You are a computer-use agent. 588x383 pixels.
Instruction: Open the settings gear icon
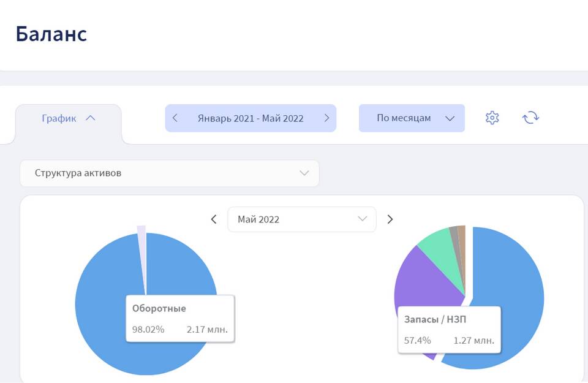pyautogui.click(x=492, y=118)
